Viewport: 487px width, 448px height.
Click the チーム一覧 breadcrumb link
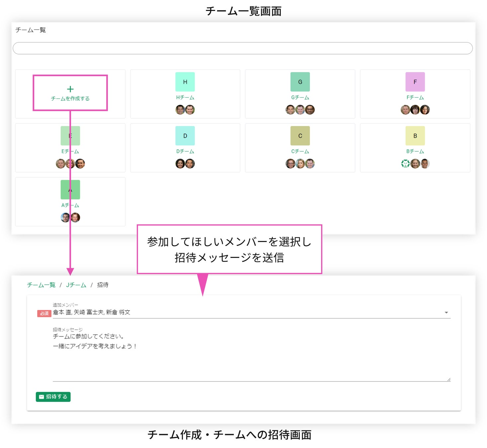(41, 285)
